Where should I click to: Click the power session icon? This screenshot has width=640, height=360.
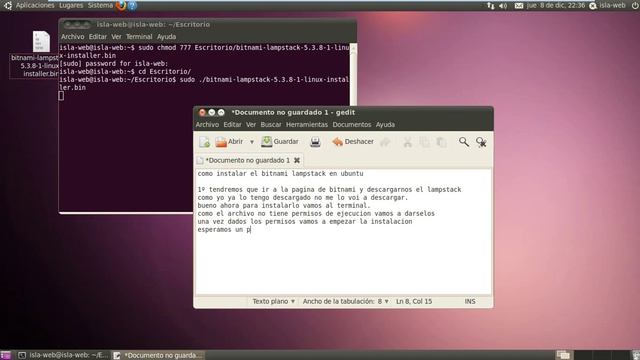tap(635, 5)
